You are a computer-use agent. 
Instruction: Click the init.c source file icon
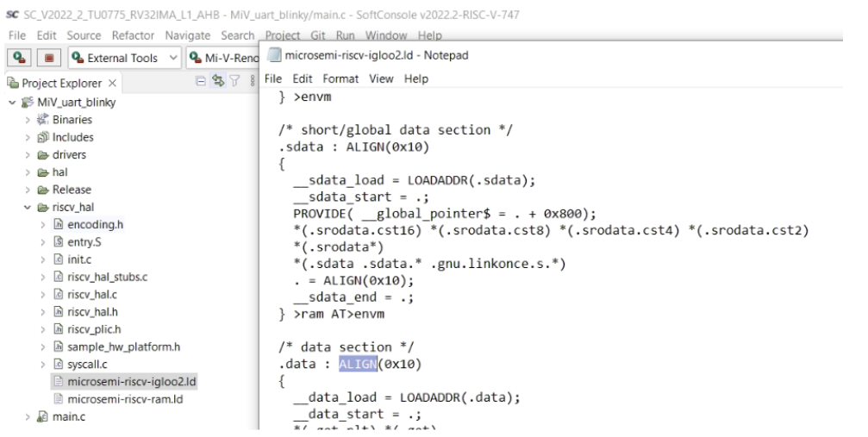[58, 259]
